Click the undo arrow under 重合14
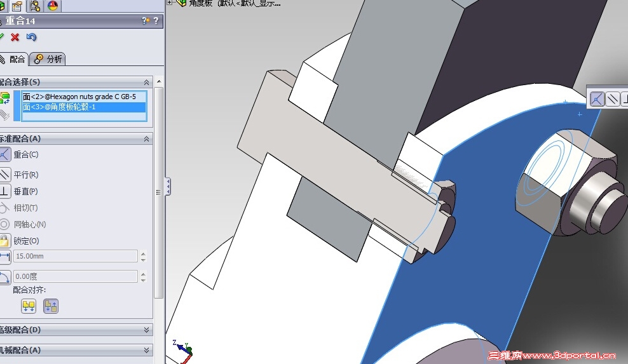This screenshot has height=364, width=628. (31, 37)
